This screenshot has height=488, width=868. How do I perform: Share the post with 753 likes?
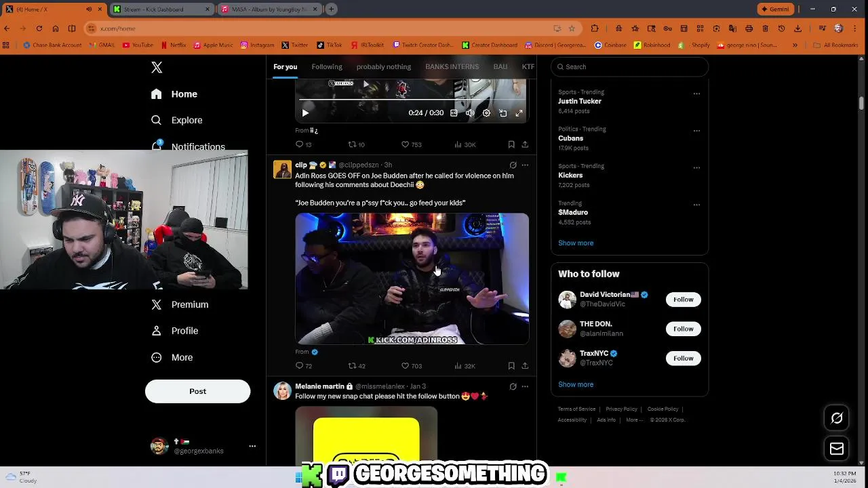click(525, 144)
